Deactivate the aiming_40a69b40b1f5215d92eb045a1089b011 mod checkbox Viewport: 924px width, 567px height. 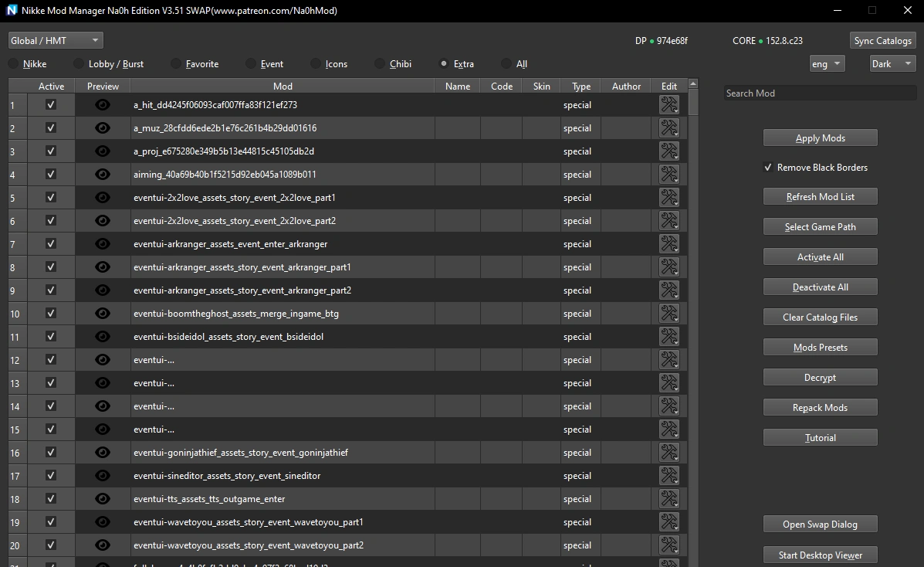tap(51, 174)
